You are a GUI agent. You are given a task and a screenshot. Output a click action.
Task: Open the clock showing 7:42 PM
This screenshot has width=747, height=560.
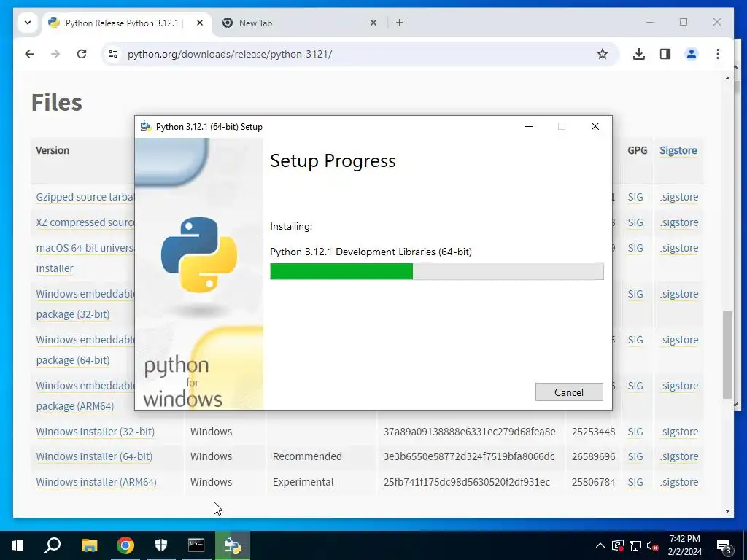tap(684, 545)
